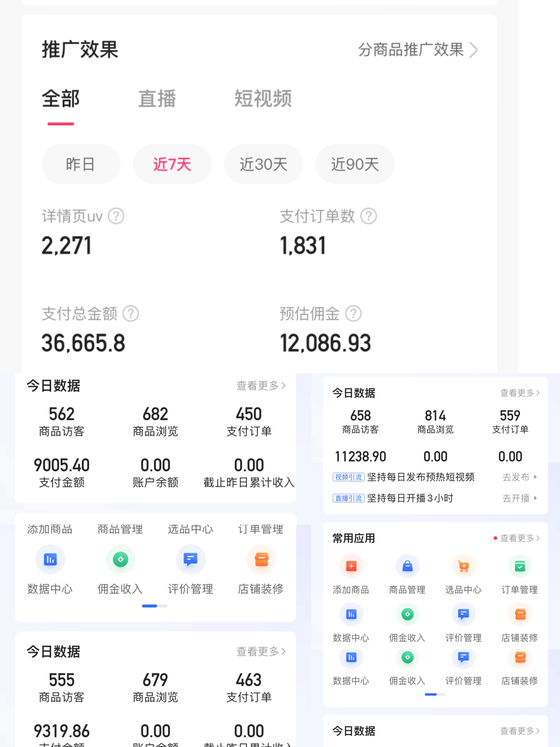Viewport: 560px width, 747px height.
Task: Tap the 商品浏览 count 814
Action: tap(435, 415)
